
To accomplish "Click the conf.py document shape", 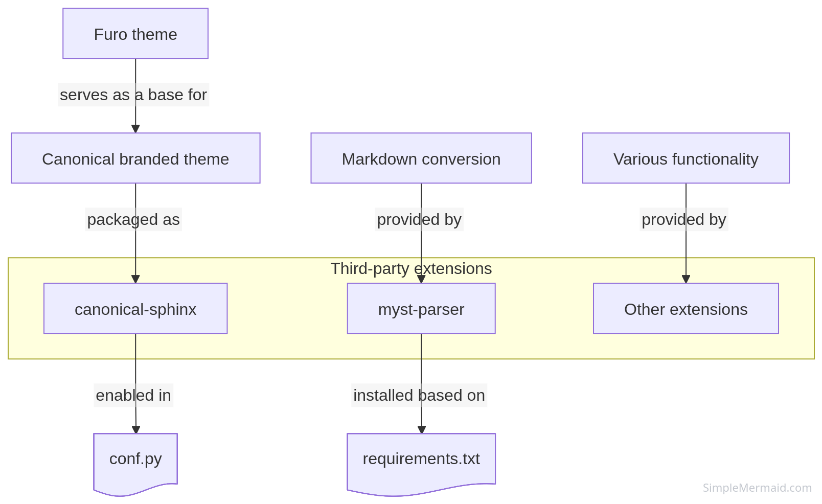I will click(135, 459).
